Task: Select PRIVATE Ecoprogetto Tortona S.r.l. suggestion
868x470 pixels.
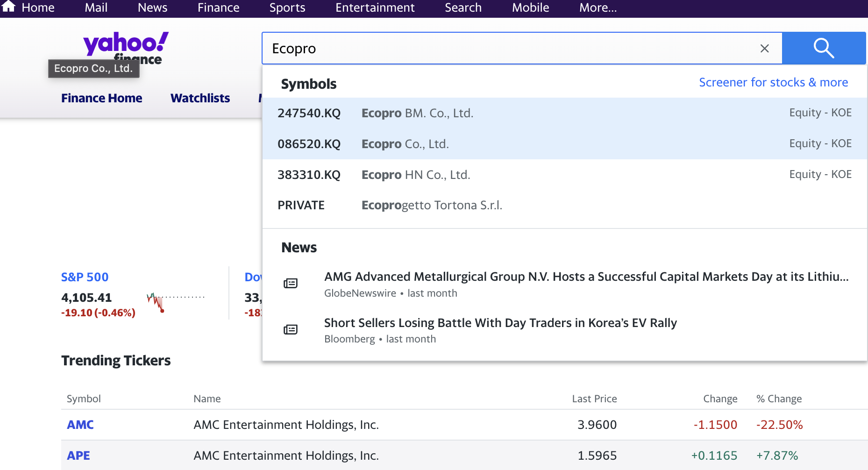Action: (564, 206)
